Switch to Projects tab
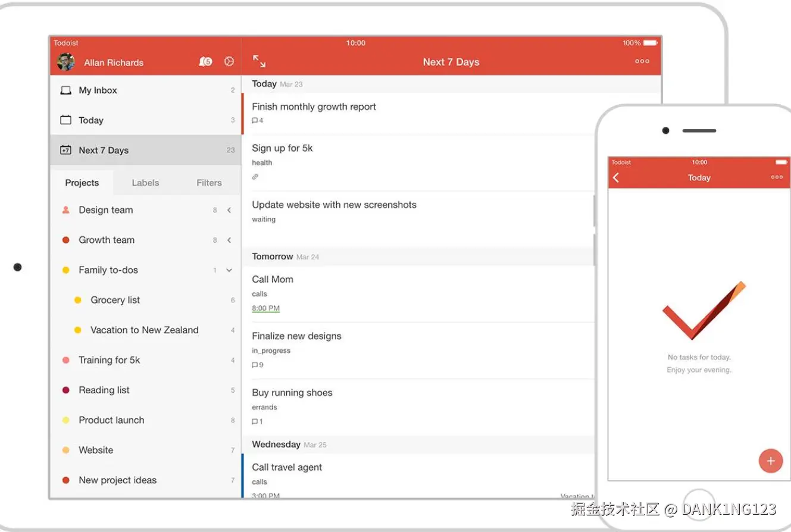The image size is (791, 532). coord(82,183)
